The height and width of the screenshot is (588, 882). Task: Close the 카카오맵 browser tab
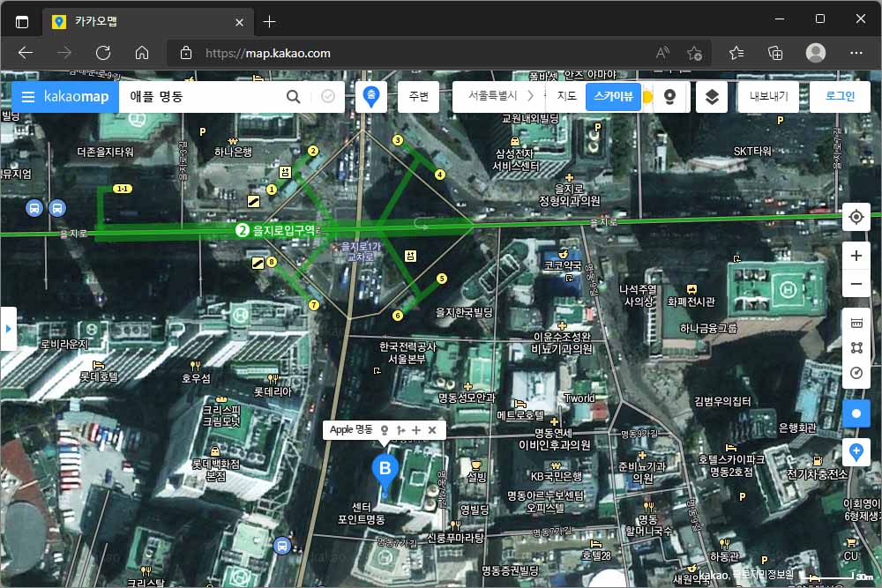239,22
